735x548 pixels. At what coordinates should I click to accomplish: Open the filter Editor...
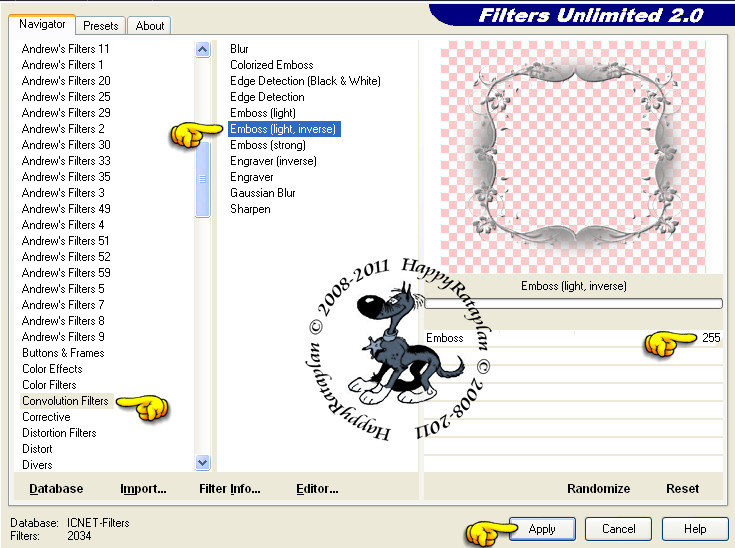[317, 488]
